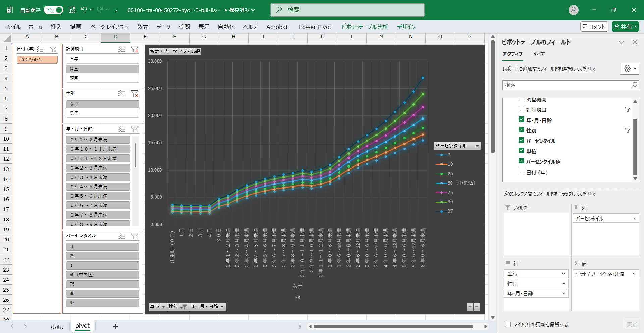This screenshot has width=644, height=333.
Task: Enable レイアウトの更新を保留する checkbox
Action: click(x=508, y=324)
